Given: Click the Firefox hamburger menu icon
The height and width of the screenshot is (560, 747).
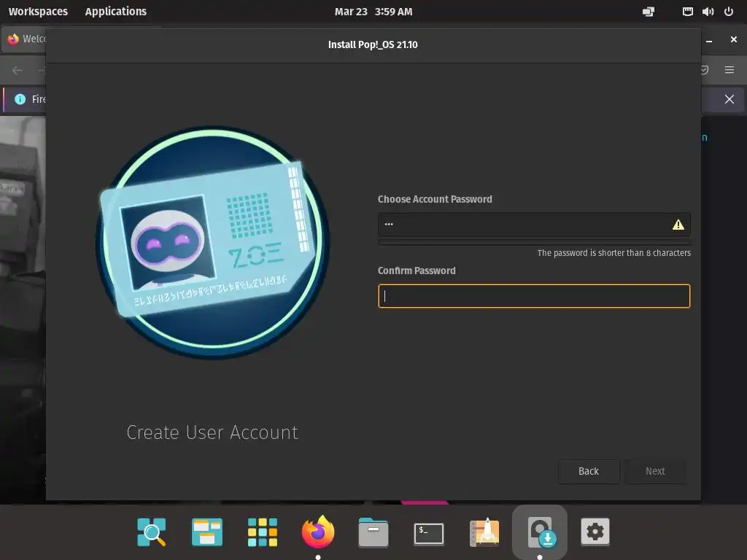Looking at the screenshot, I should pos(729,70).
